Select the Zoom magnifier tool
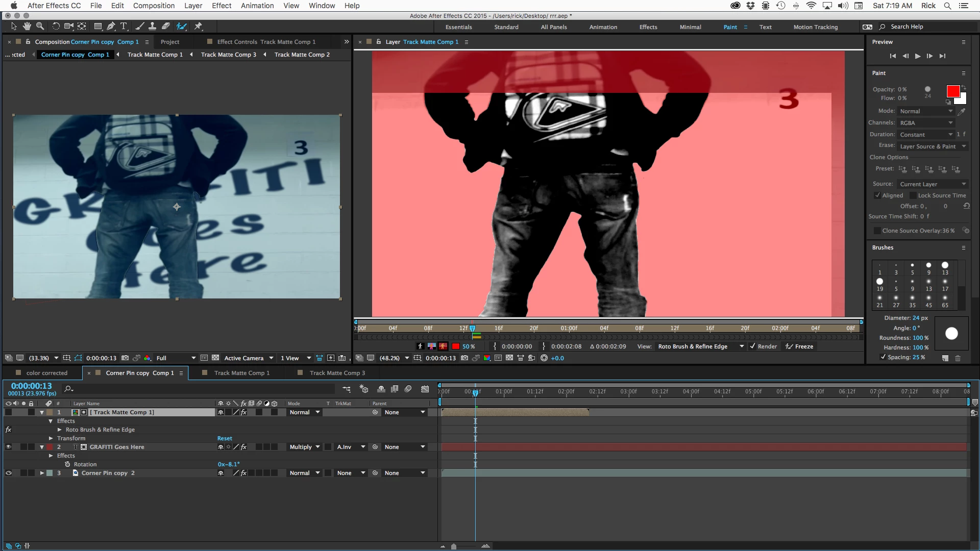Image resolution: width=980 pixels, height=551 pixels. pyautogui.click(x=40, y=26)
